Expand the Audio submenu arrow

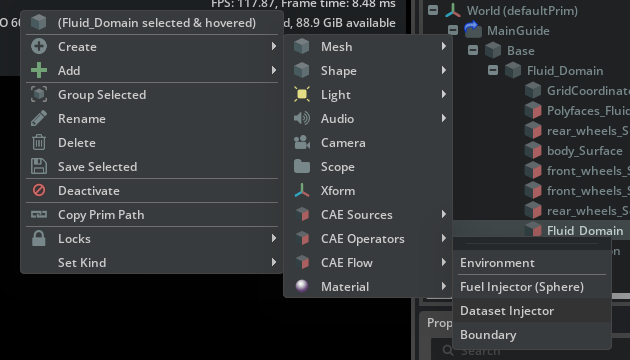(444, 118)
